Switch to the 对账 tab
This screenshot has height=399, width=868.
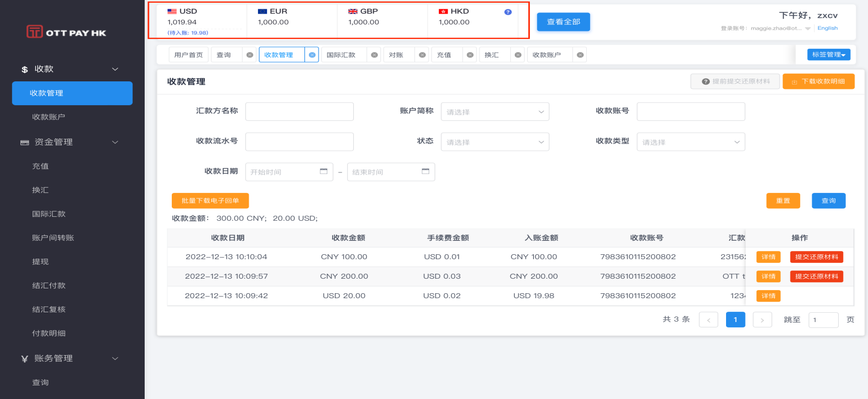point(396,55)
